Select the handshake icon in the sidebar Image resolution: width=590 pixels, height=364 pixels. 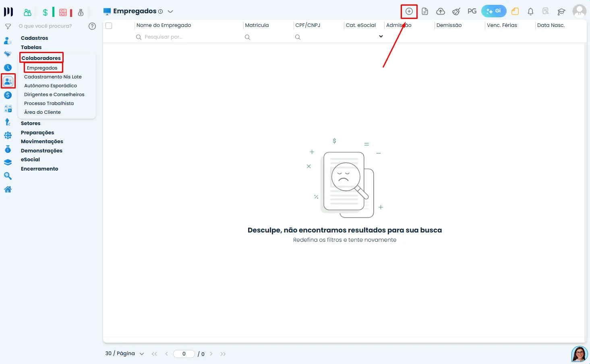pos(8,53)
